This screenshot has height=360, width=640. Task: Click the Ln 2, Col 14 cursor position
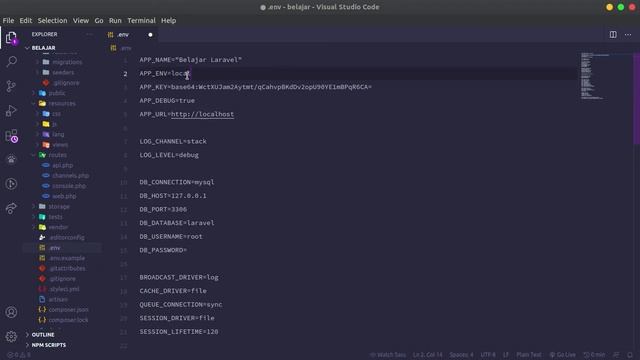point(427,355)
